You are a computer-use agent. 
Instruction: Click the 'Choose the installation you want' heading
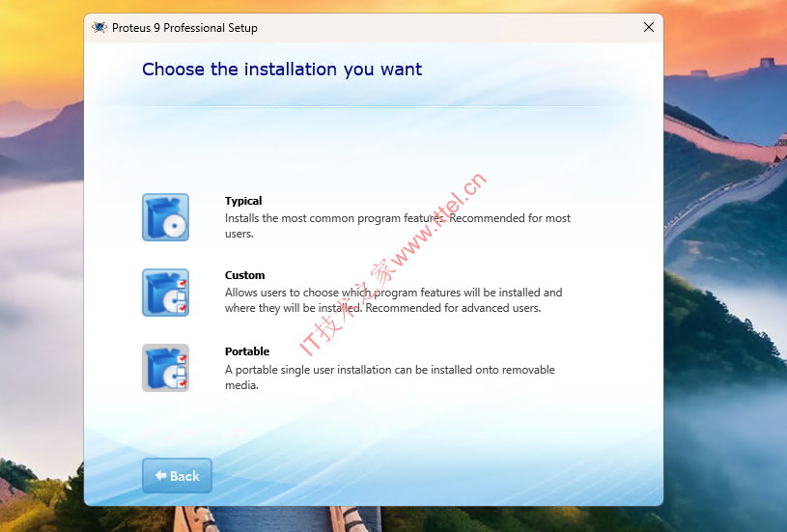282,70
